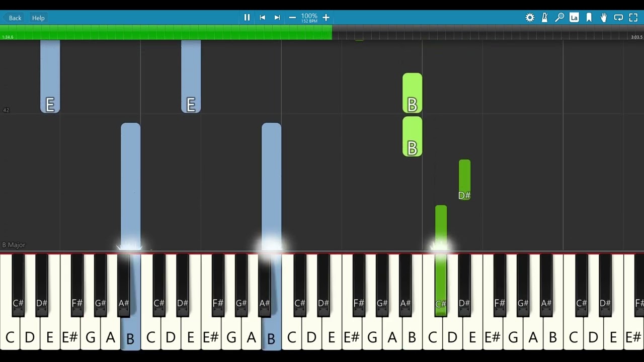Click the B Major key signature label
The width and height of the screenshot is (644, 362).
tap(14, 245)
